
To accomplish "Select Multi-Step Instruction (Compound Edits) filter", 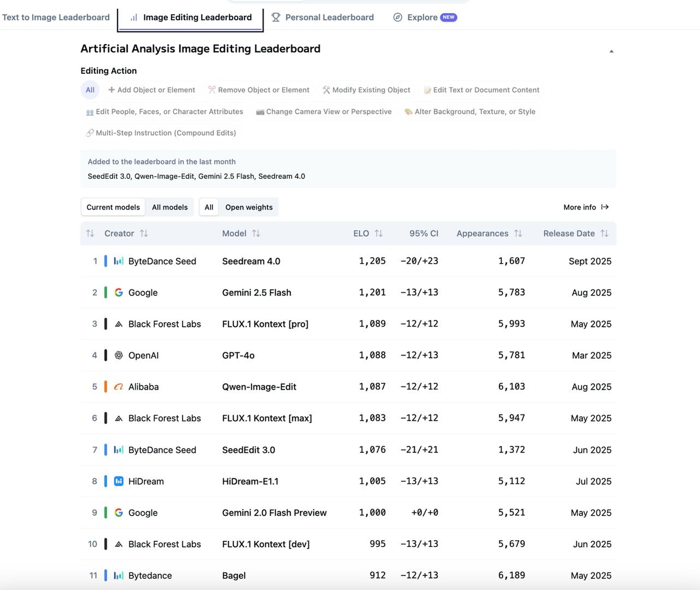I will point(161,133).
